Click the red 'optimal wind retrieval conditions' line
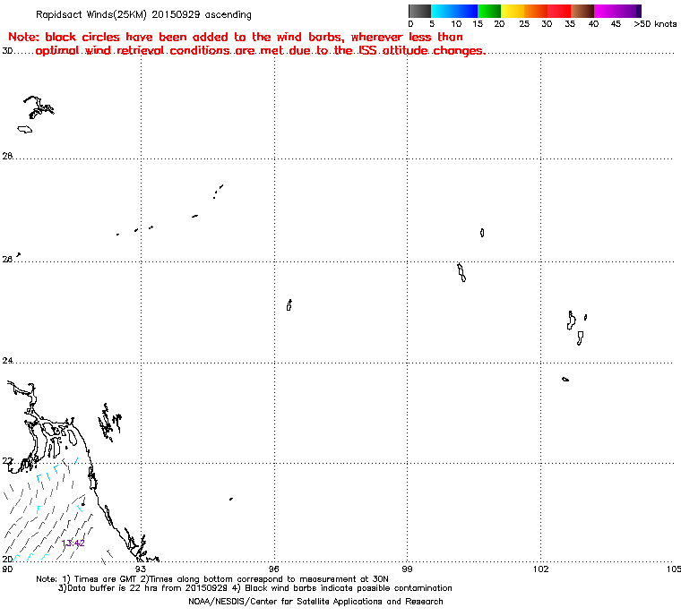The height and width of the screenshot is (616, 681). click(260, 51)
